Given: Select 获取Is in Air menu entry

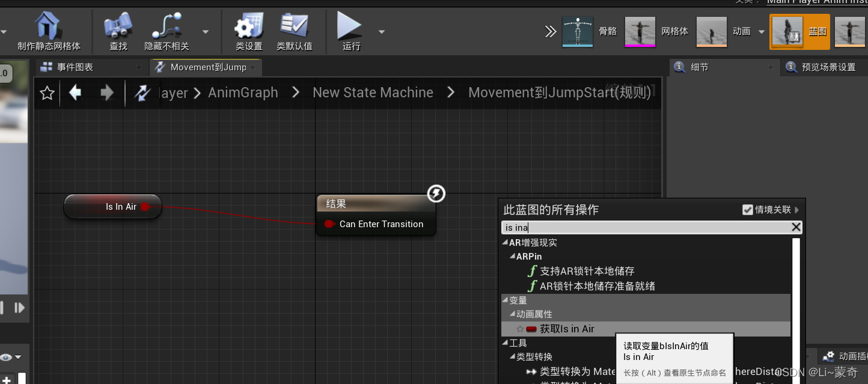Looking at the screenshot, I should 646,329.
